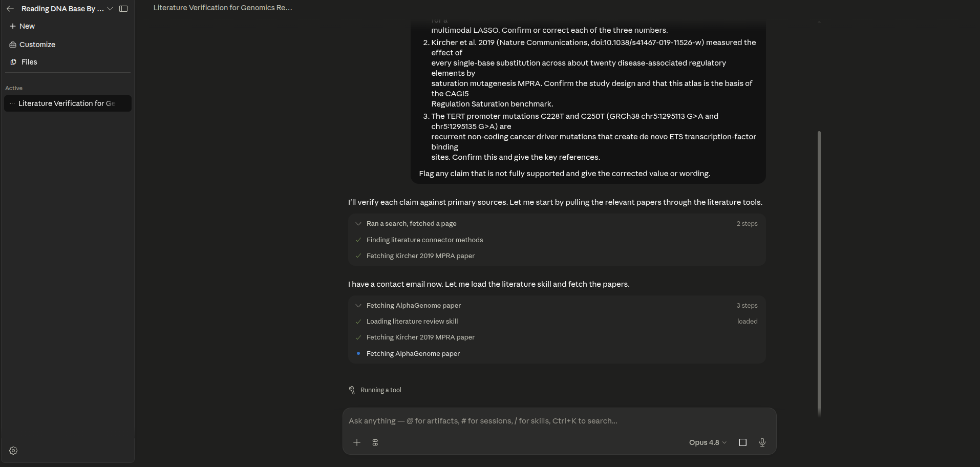The image size is (980, 467).
Task: Click the back arrow icon
Action: 10,9
